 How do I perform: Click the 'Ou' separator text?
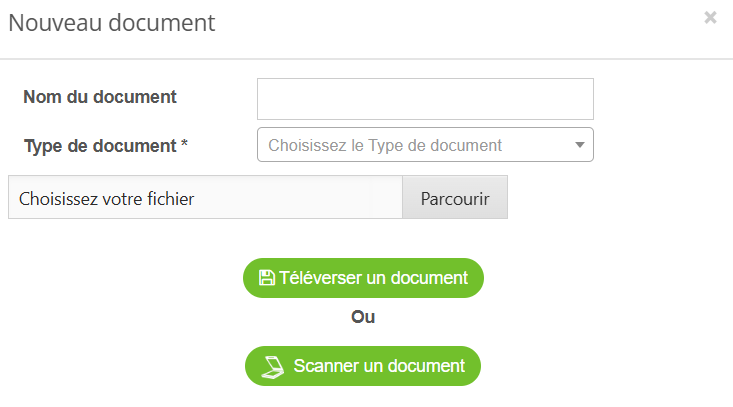[x=363, y=318]
